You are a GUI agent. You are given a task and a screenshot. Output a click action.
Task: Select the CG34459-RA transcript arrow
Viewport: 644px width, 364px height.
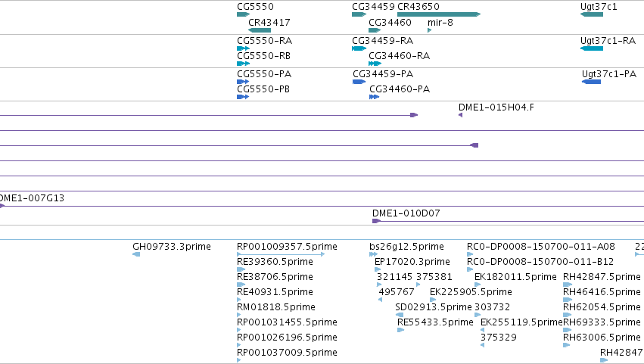coord(359,48)
